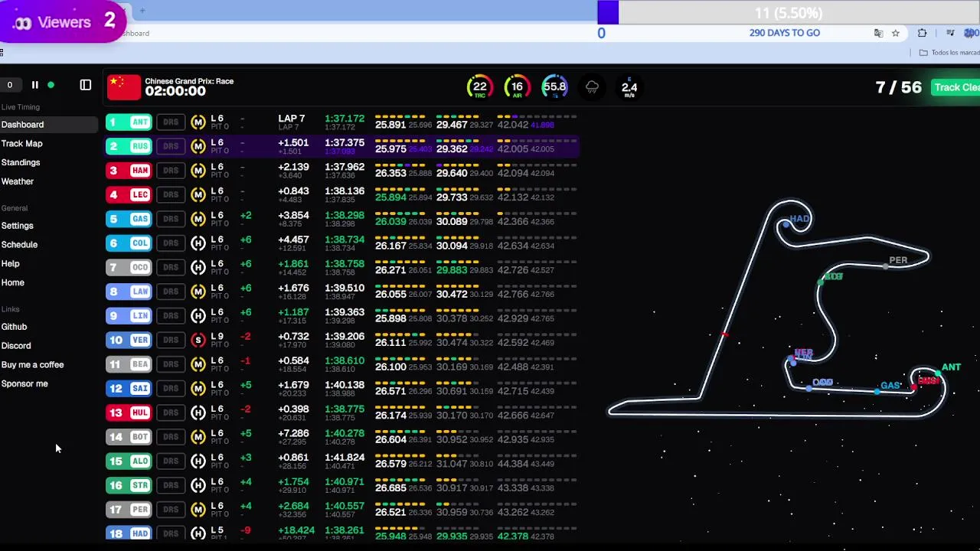The height and width of the screenshot is (551, 980).
Task: Click LEC's sector one time 25.894
Action: click(390, 197)
